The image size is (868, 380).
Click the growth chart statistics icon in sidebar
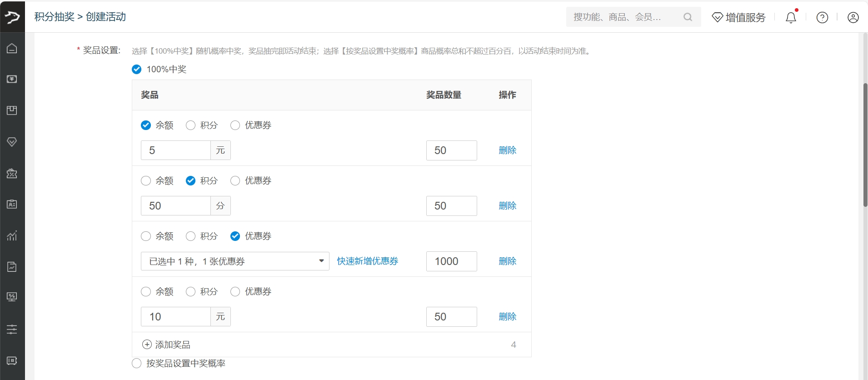point(12,235)
